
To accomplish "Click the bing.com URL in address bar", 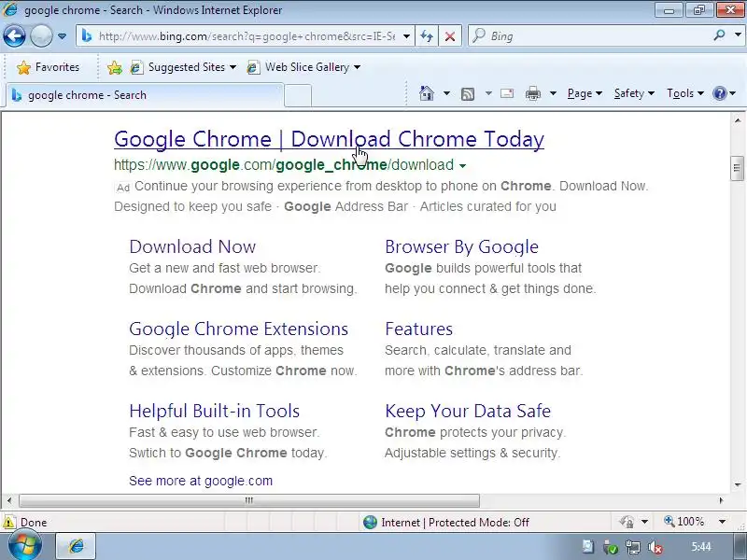I will (247, 36).
